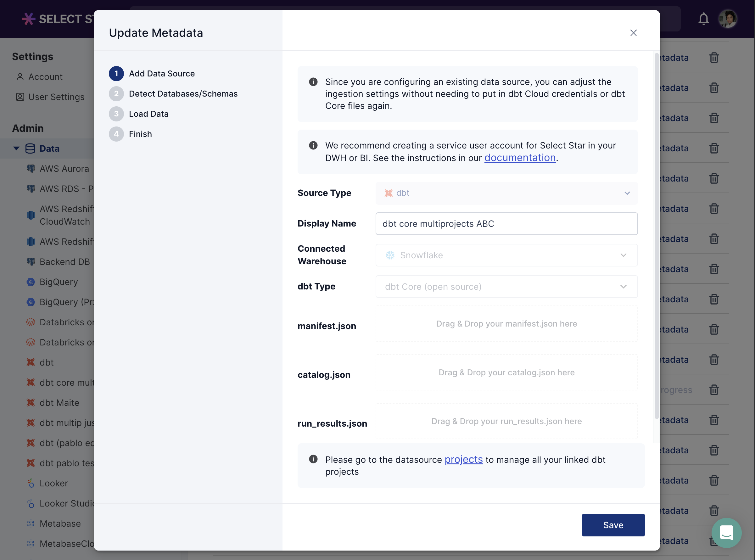Click the BigQuery data source icon
This screenshot has height=560, width=755.
tap(31, 282)
